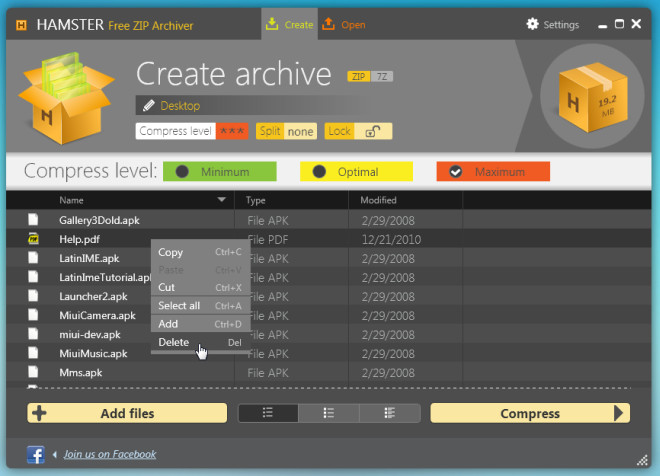Click the Add files button
This screenshot has width=660, height=476.
click(127, 413)
